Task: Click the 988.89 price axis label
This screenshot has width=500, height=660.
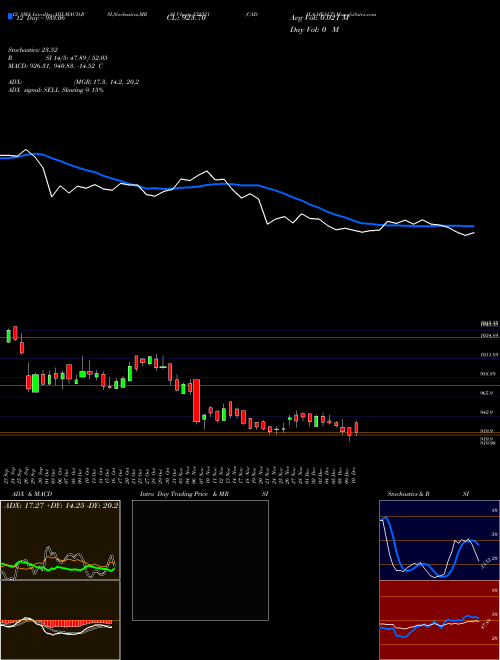Action: (x=489, y=374)
